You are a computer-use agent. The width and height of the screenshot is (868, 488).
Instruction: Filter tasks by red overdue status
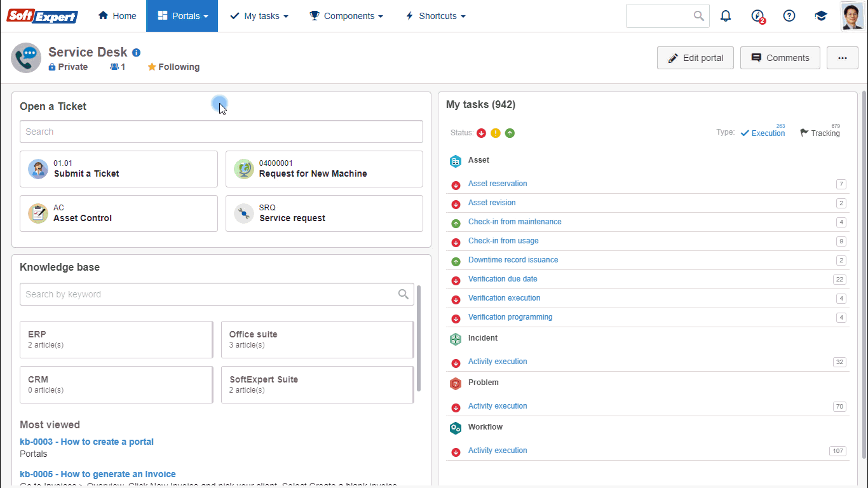point(482,133)
